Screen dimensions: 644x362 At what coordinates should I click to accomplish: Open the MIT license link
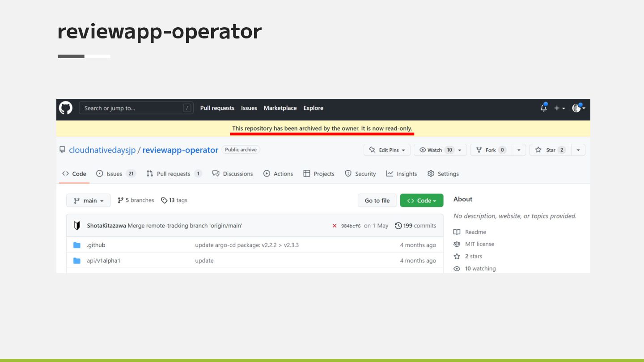[x=474, y=244]
